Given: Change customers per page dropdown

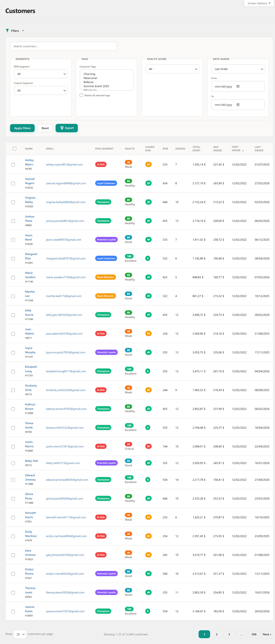Looking at the screenshot, I should [20, 634].
